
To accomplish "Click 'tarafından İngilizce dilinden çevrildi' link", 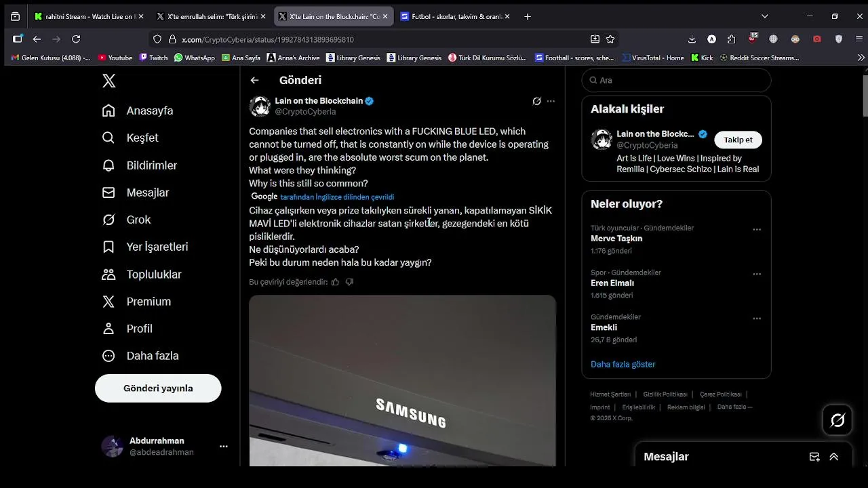I will pos(337,197).
